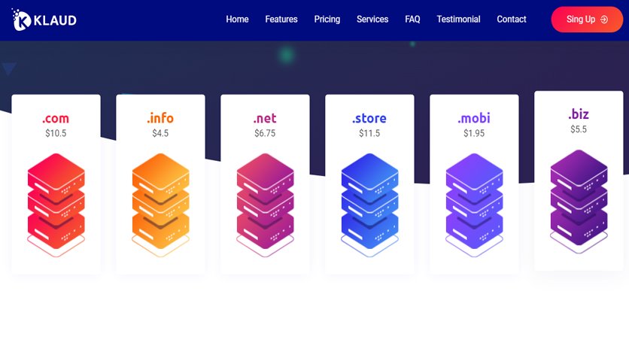The width and height of the screenshot is (629, 364).
Task: Click the $10.5 price label
Action: pyautogui.click(x=56, y=133)
